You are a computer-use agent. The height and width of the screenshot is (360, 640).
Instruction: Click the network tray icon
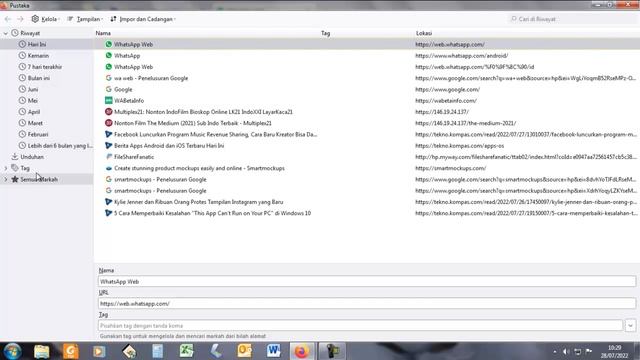(578, 351)
